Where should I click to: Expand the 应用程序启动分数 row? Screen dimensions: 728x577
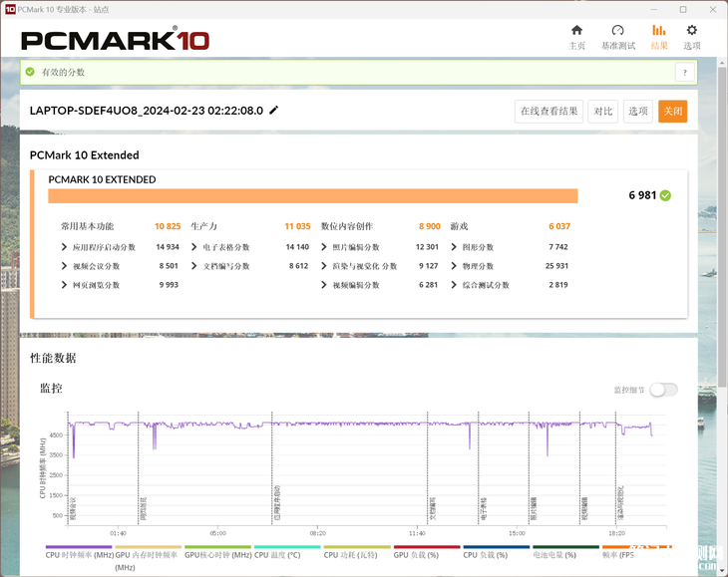tap(64, 247)
